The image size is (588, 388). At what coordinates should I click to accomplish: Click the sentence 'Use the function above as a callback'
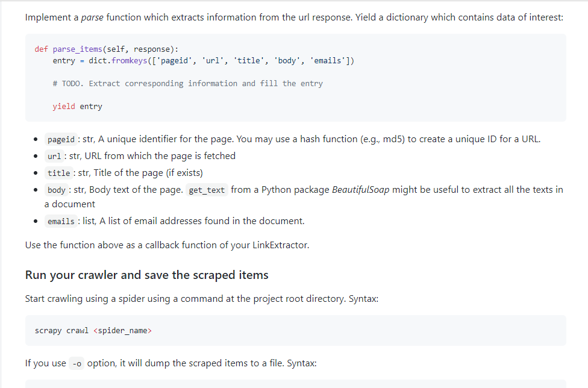click(x=167, y=245)
